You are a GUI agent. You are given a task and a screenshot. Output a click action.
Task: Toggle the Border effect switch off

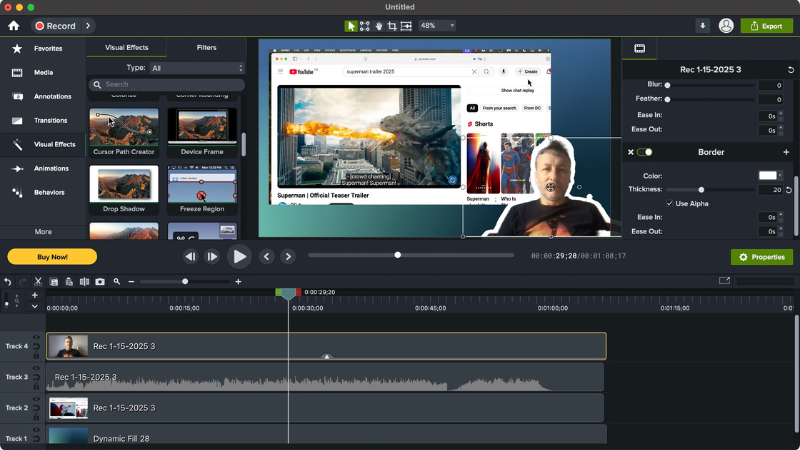646,152
